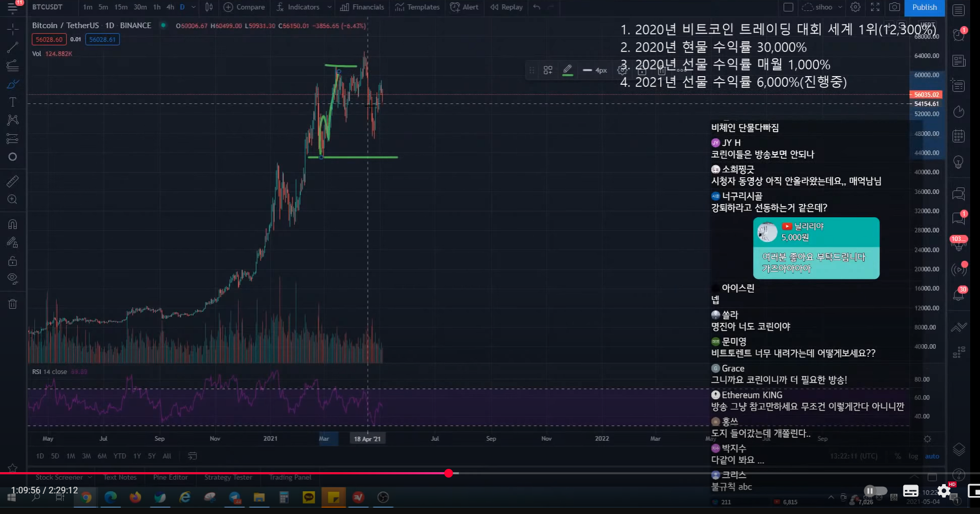Open the calendar icon in the right sidebar
Screen dimensions: 980x514
tap(959, 135)
